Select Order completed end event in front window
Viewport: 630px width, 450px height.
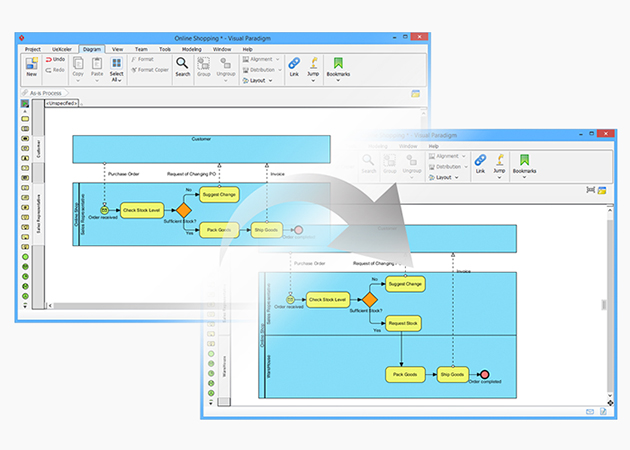pos(485,374)
